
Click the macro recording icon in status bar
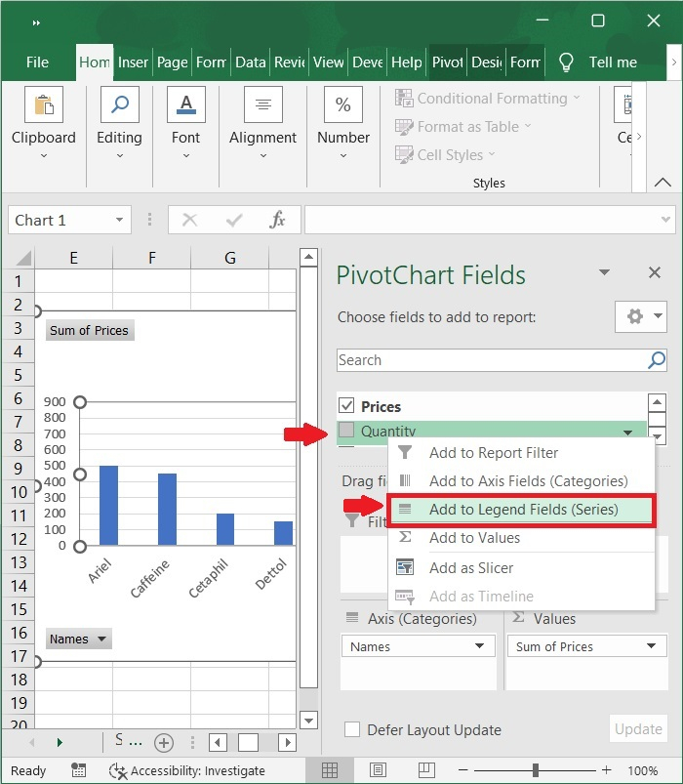click(78, 770)
